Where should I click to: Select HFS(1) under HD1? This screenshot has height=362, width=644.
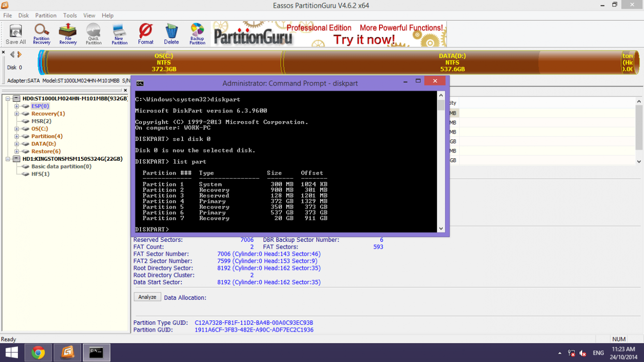coord(40,174)
